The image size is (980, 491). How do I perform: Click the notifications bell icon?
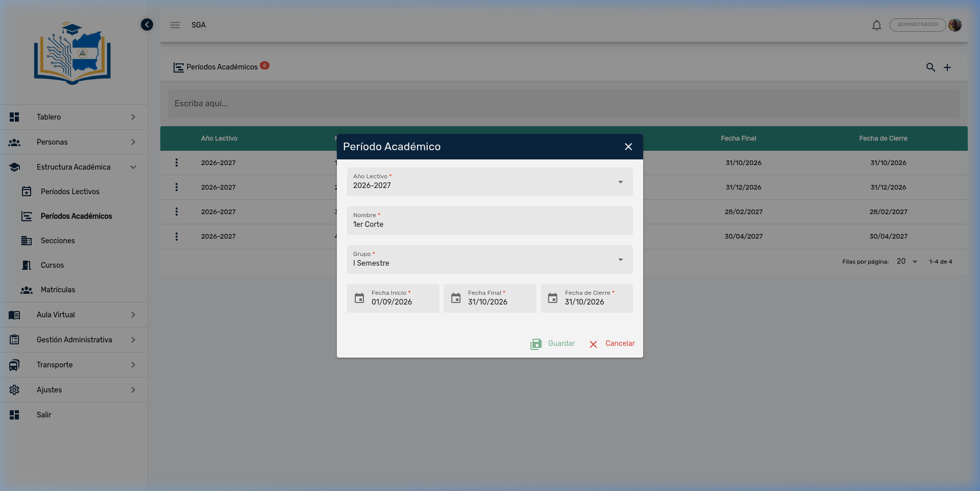[876, 25]
